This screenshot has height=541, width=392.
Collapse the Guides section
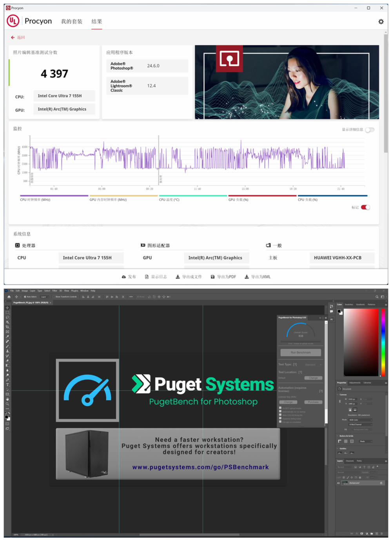(338, 448)
